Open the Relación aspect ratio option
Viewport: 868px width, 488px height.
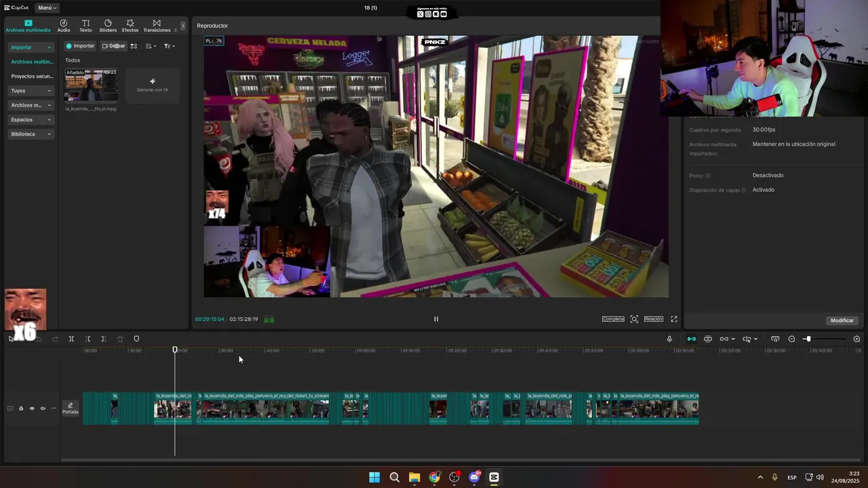pos(654,319)
